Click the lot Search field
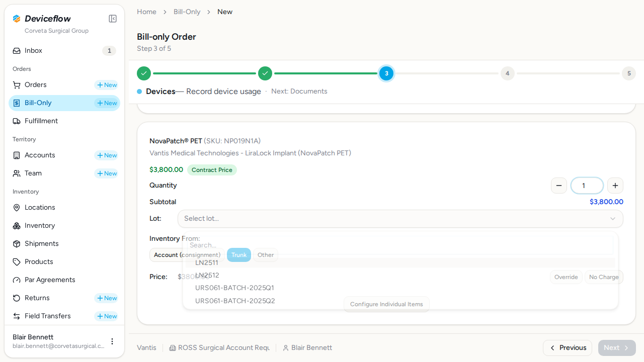 (400, 245)
